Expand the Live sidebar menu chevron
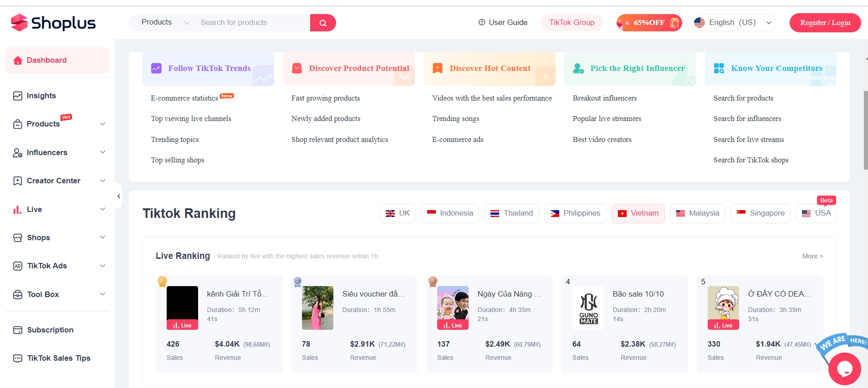 point(102,209)
